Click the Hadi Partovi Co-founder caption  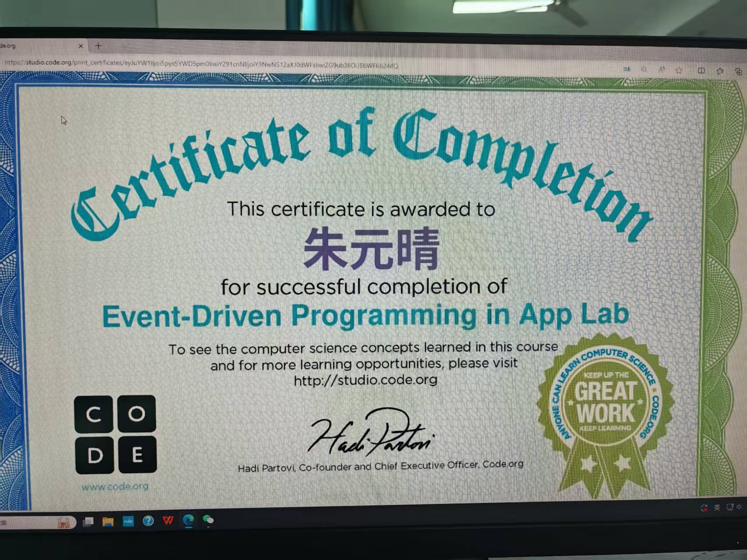point(381,466)
